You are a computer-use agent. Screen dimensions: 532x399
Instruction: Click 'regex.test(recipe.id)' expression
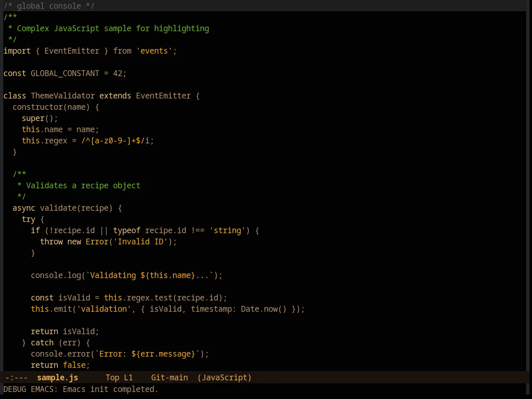[x=175, y=298]
